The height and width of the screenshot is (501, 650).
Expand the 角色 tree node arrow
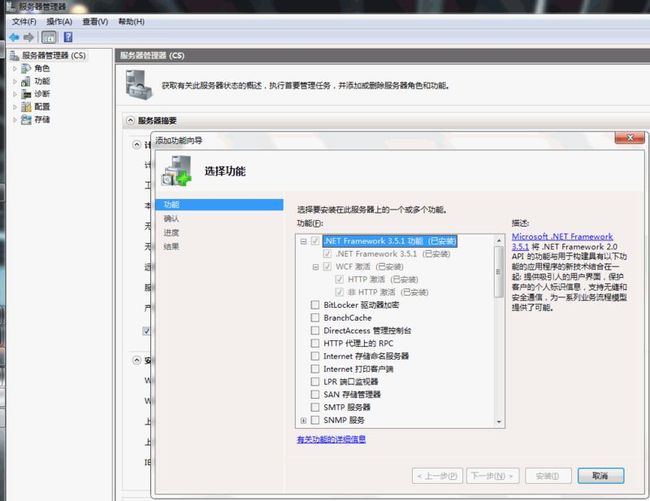(15, 69)
